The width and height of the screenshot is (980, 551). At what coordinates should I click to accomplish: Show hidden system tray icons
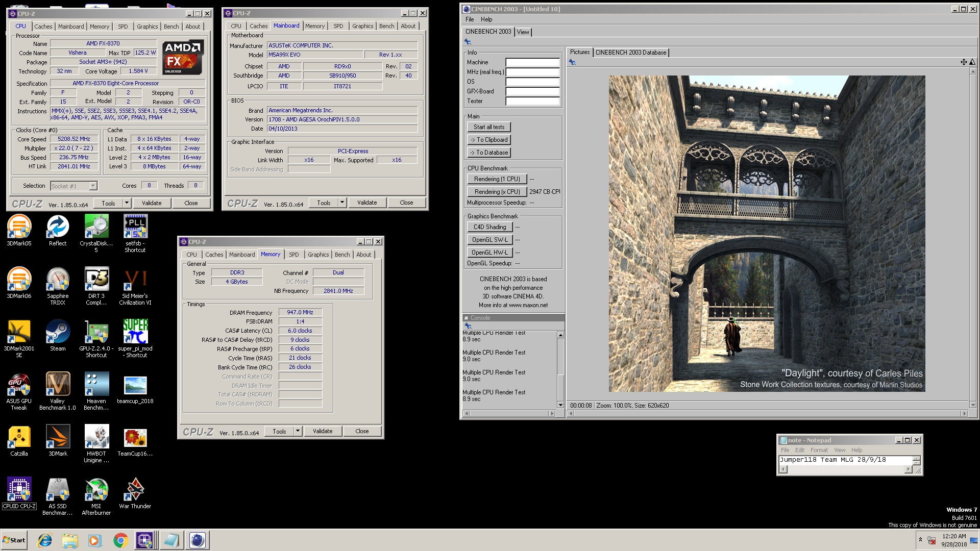point(920,539)
